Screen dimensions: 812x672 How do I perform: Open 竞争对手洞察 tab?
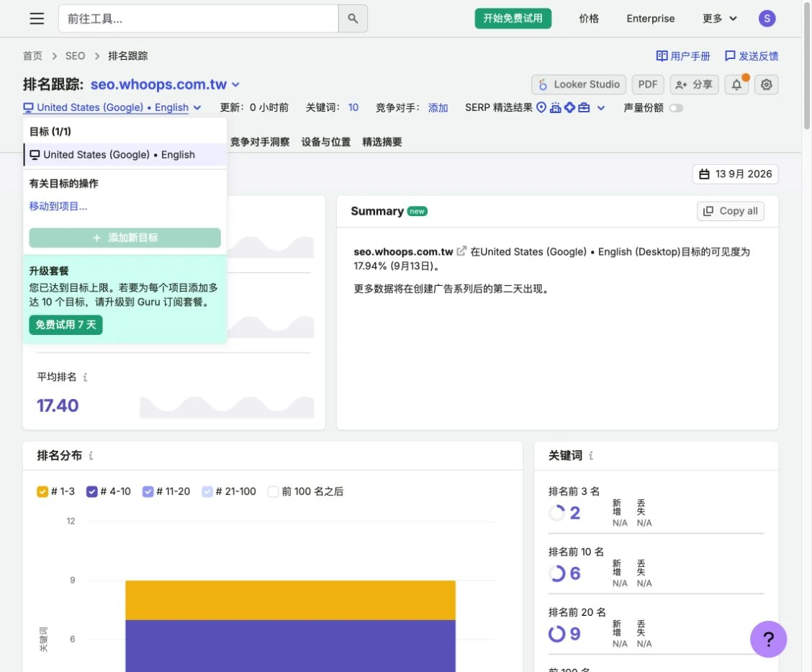260,142
